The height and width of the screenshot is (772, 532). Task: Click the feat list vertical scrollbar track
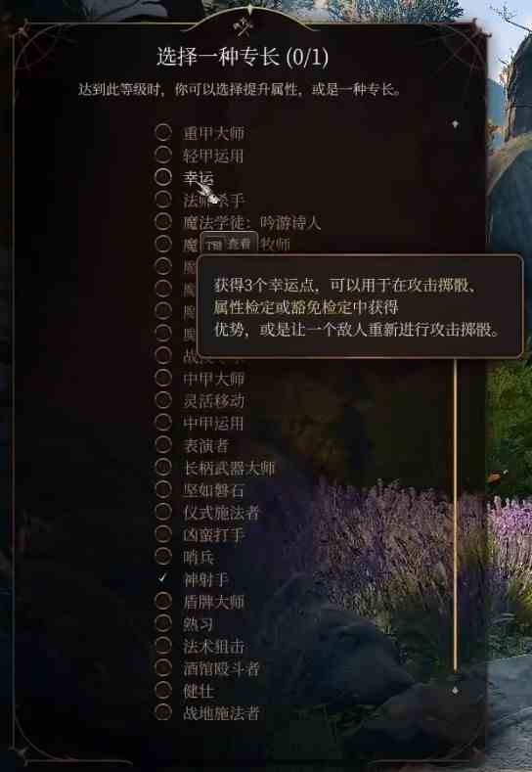point(455,515)
